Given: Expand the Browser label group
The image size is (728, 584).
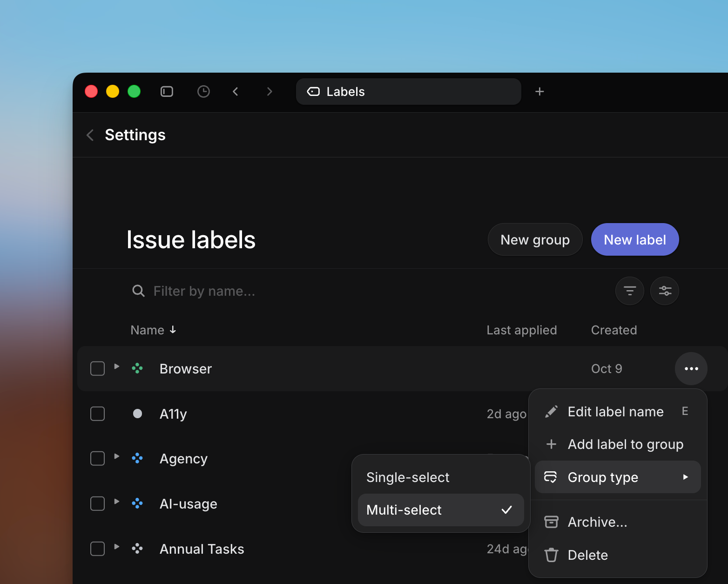Looking at the screenshot, I should 117,367.
